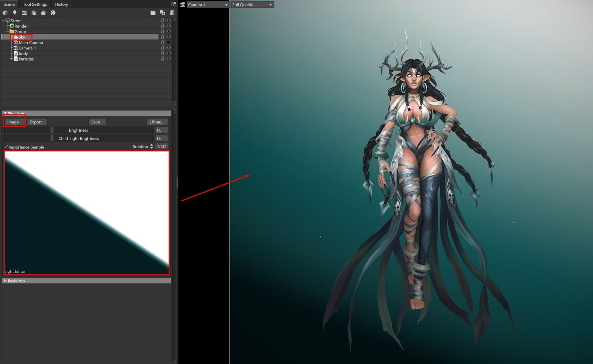Click the add material palette icon
The image size is (593, 364).
click(53, 13)
